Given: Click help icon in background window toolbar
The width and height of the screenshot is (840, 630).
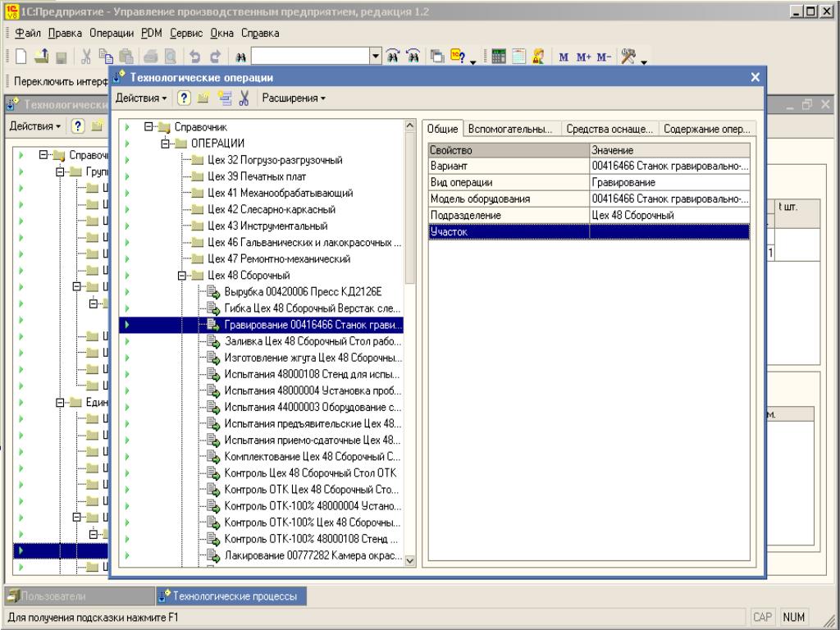Looking at the screenshot, I should pyautogui.click(x=78, y=126).
